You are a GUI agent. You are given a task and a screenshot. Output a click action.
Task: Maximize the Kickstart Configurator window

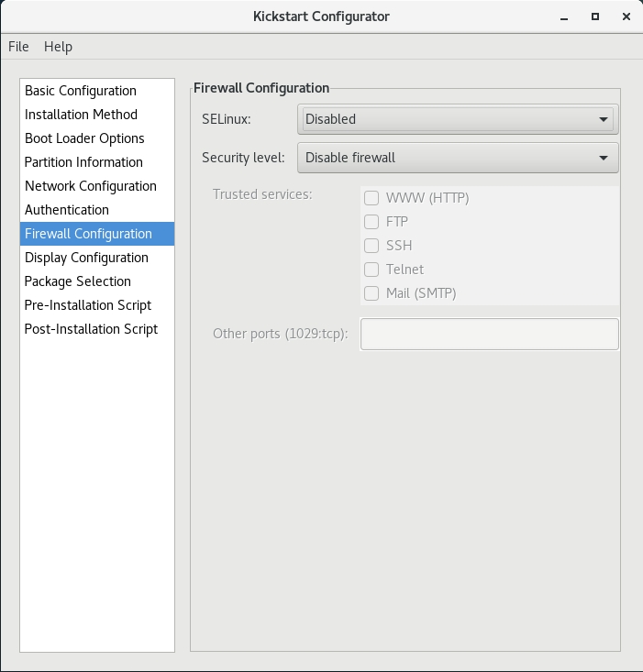pyautogui.click(x=595, y=17)
